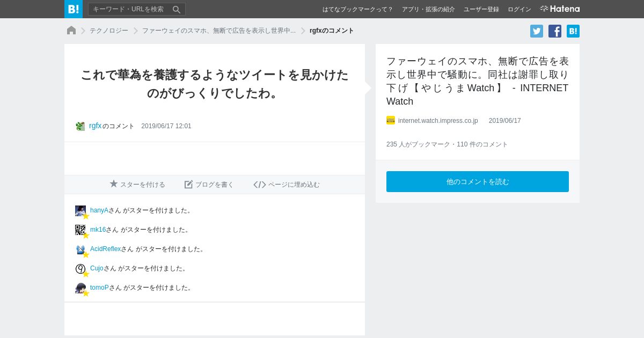Open mk16 user link
The height and width of the screenshot is (338, 644).
pos(98,230)
